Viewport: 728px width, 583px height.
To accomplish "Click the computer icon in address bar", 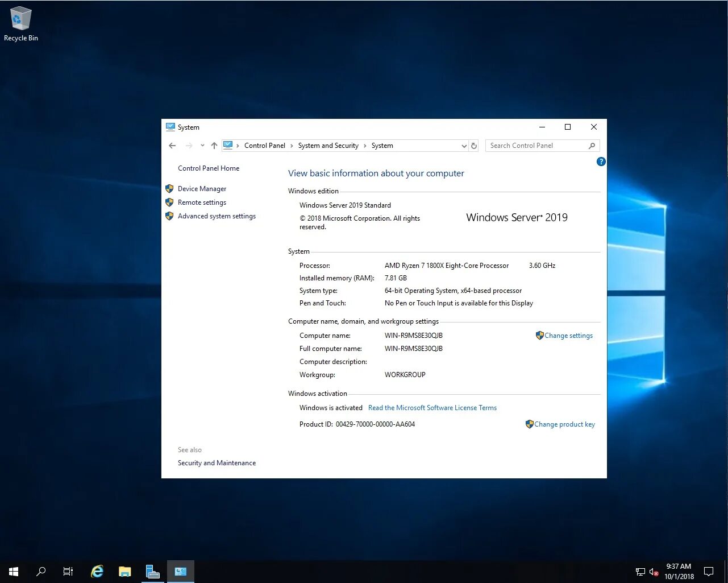I will tap(228, 145).
